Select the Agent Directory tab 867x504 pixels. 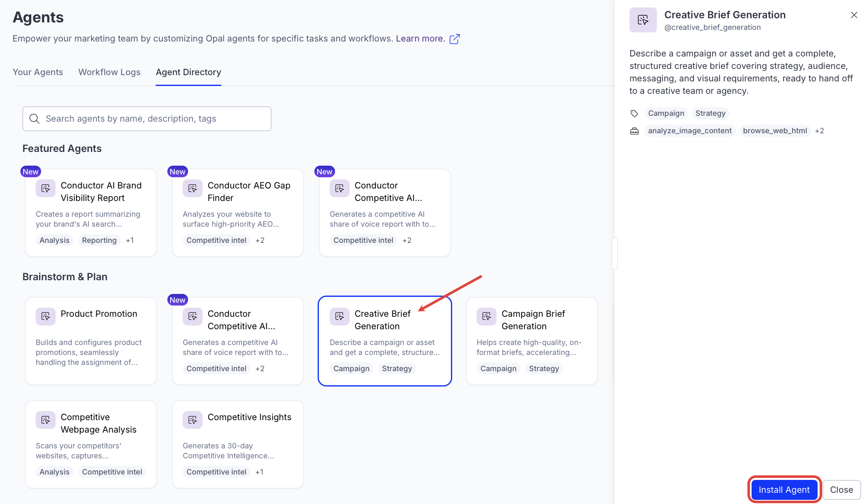point(189,72)
